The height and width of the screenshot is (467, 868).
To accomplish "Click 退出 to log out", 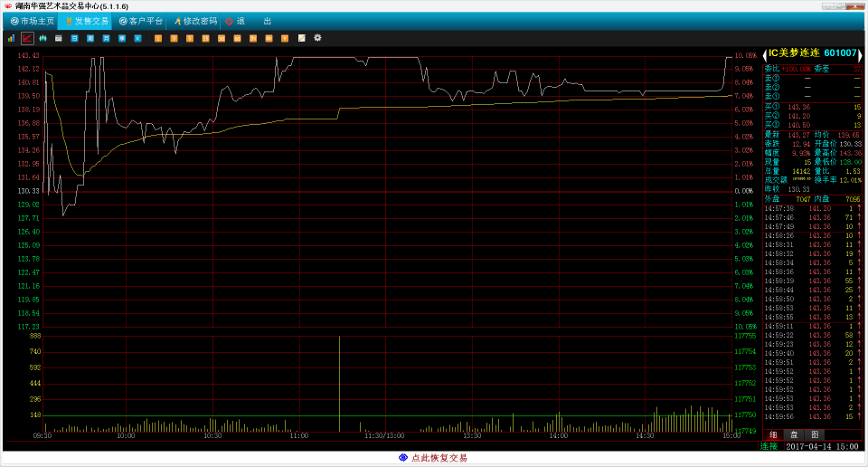I will 249,21.
